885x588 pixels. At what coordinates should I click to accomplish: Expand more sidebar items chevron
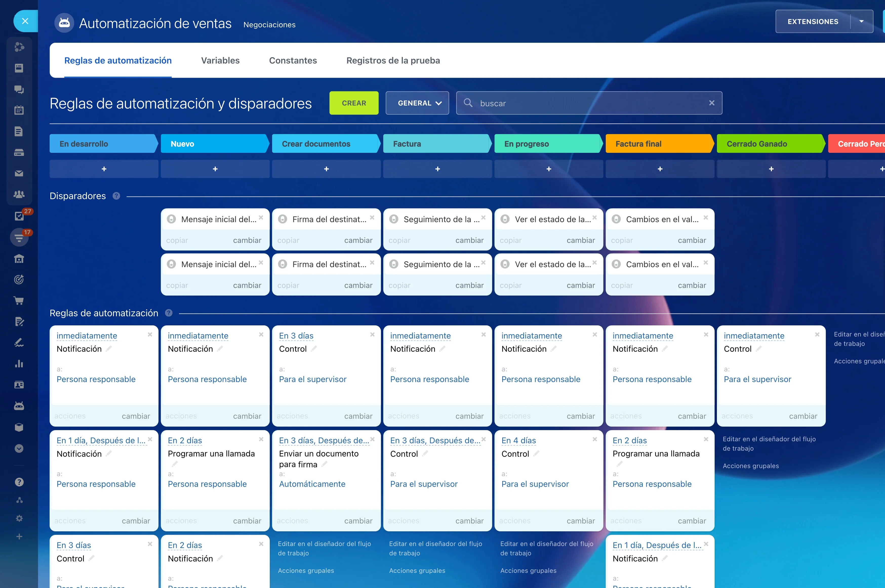point(19,449)
